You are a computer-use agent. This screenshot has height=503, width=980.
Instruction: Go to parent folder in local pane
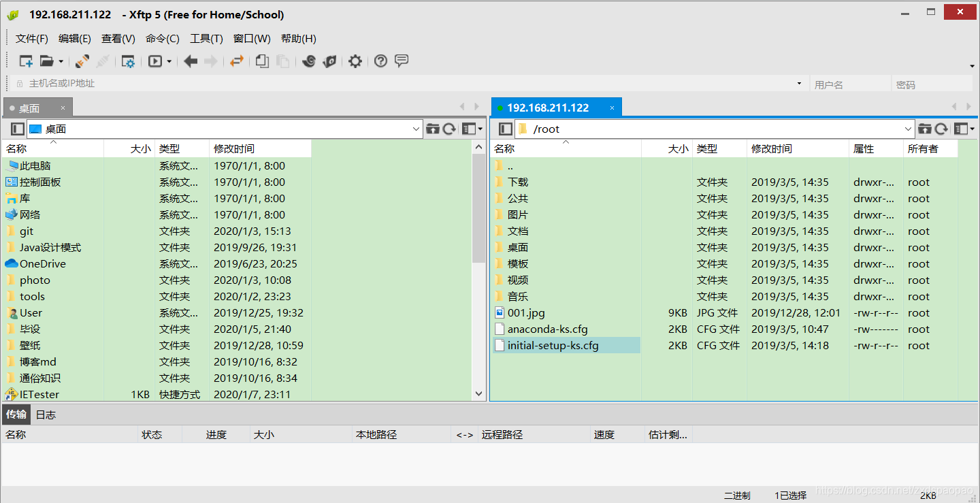tap(433, 129)
